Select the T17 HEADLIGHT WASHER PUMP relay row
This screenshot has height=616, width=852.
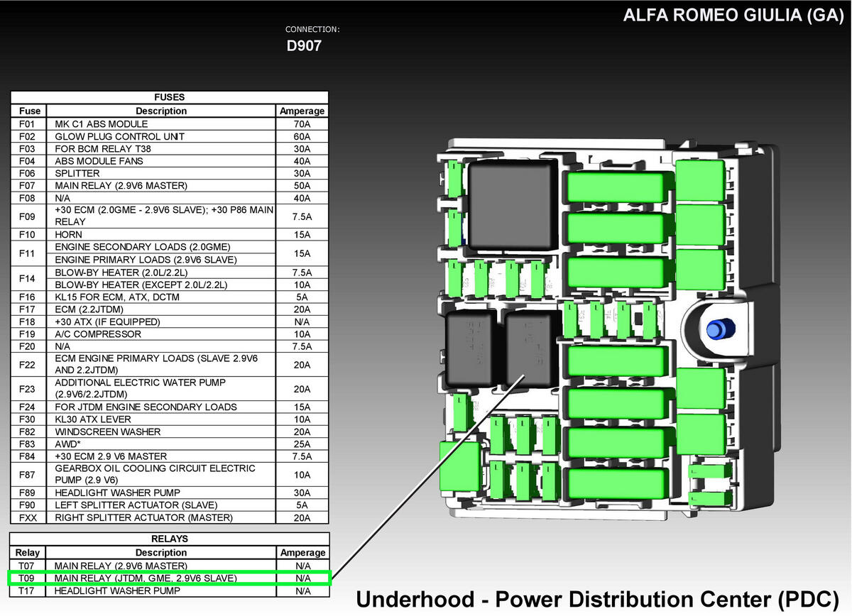tap(170, 590)
